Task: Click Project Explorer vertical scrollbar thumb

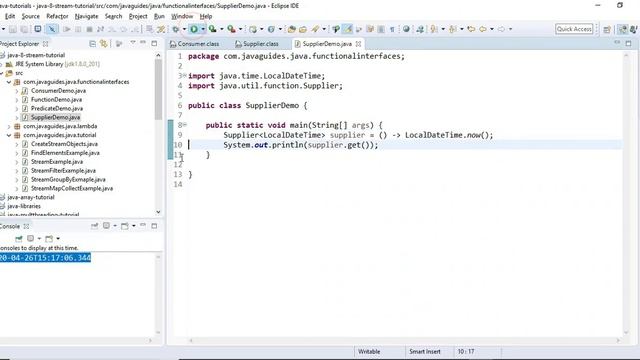Action: (158, 90)
